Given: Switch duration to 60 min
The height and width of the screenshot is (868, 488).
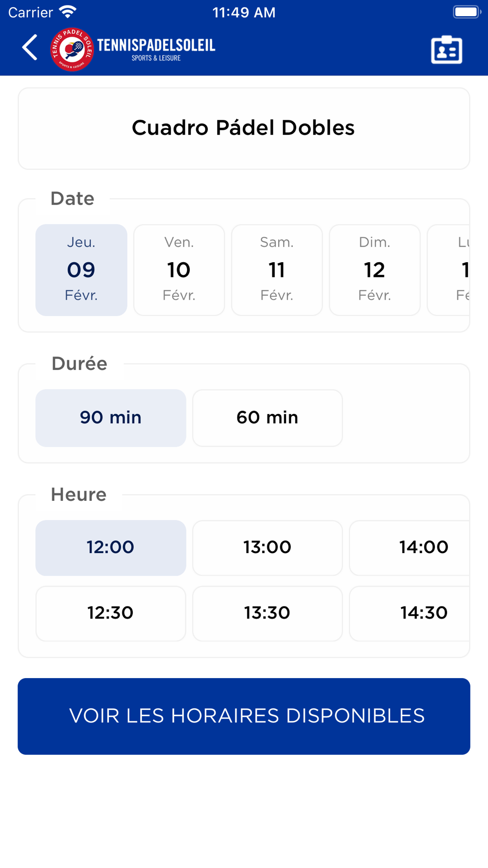Looking at the screenshot, I should click(x=267, y=418).
